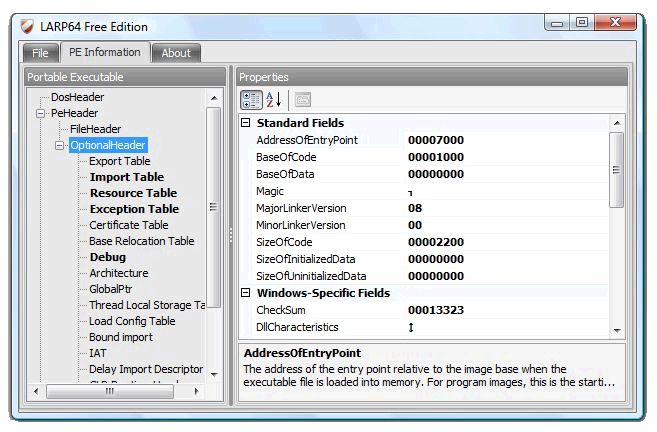The height and width of the screenshot is (432, 657).
Task: Click the Categorized view icon in Properties
Action: (251, 100)
